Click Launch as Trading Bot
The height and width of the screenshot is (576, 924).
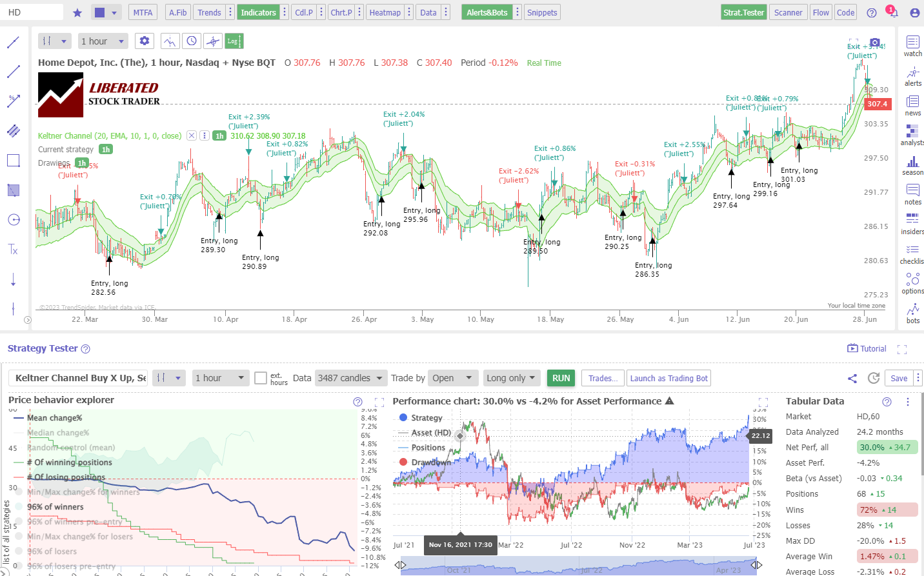point(668,378)
